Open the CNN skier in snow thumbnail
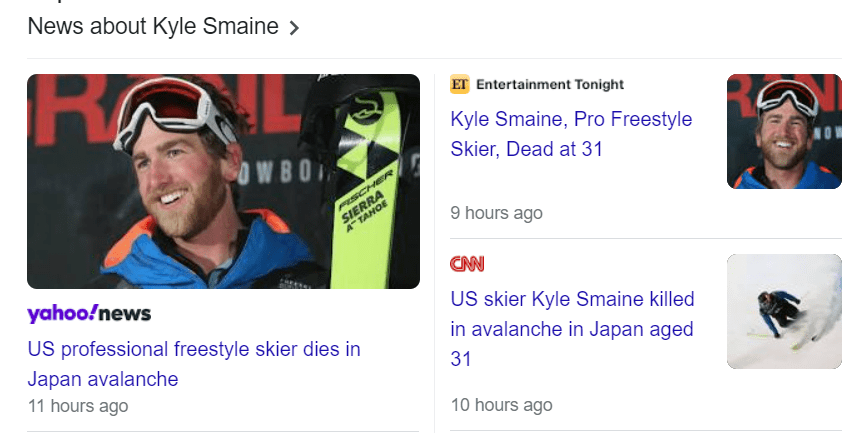This screenshot has height=433, width=856. tap(784, 311)
